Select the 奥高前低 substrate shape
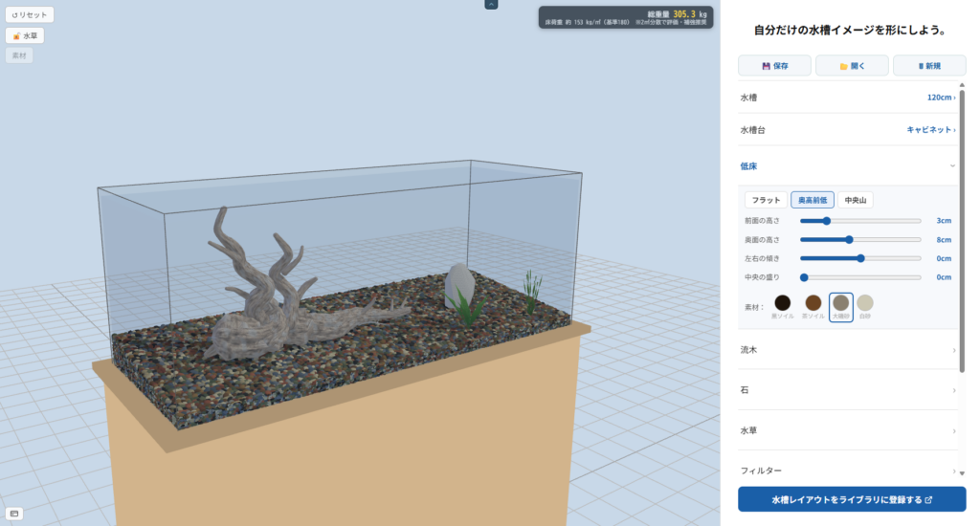This screenshot has width=980, height=526. [x=813, y=200]
